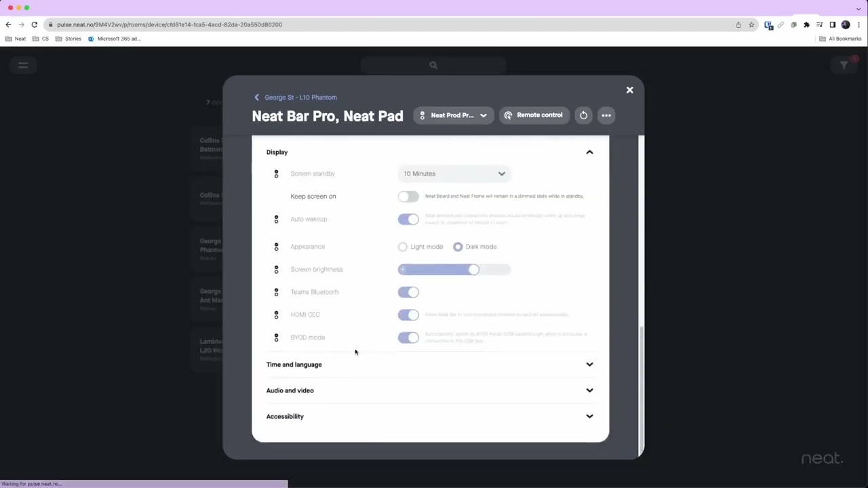Screen dimensions: 868x488
Task: Click the browser forward arrow
Action: pos(21,24)
